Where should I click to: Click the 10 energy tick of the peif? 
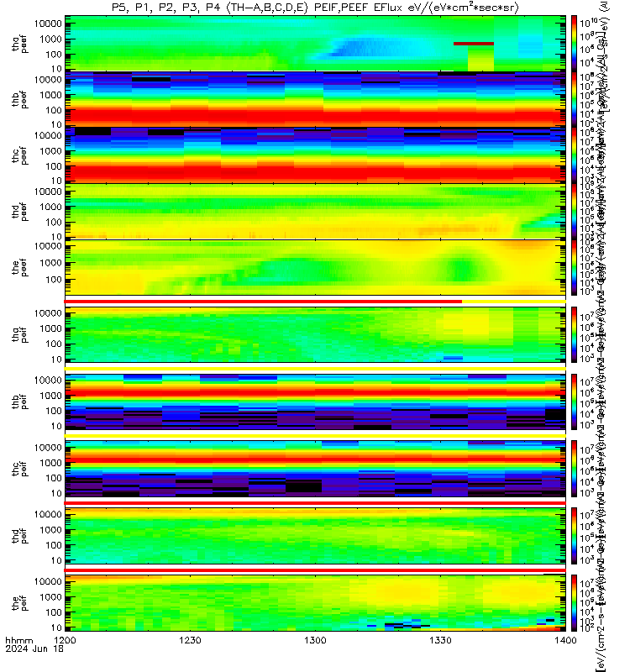pyautogui.click(x=56, y=627)
